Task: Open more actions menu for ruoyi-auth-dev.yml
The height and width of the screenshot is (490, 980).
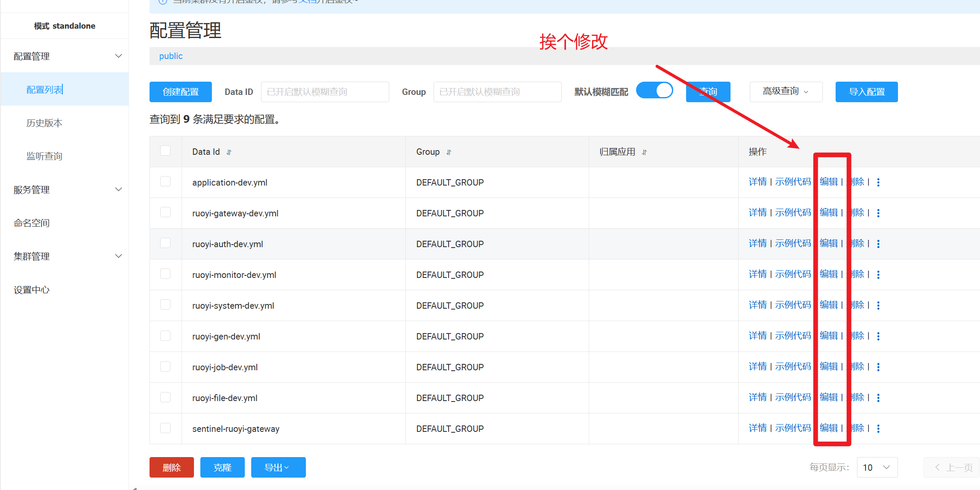Action: [x=878, y=244]
